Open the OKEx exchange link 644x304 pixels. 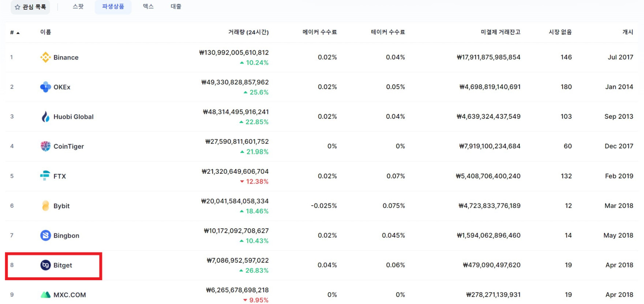coord(62,87)
